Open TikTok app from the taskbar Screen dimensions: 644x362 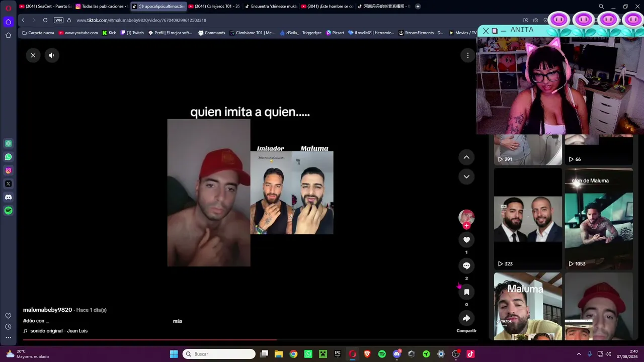point(470,354)
